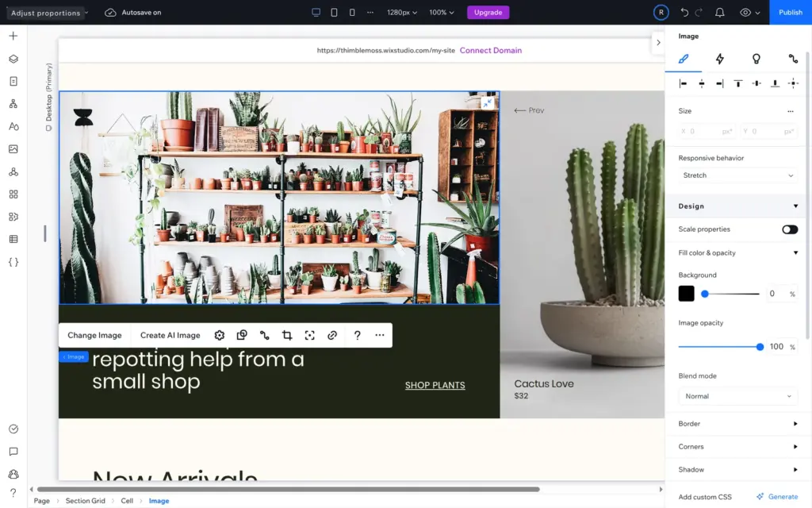The image size is (812, 508).
Task: Expand the Shadow section
Action: [795, 470]
